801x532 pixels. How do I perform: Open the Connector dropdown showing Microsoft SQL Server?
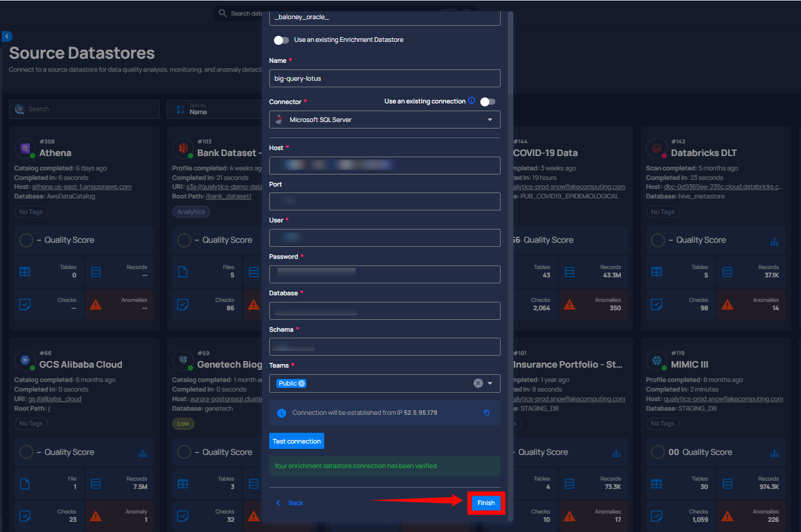[385, 120]
